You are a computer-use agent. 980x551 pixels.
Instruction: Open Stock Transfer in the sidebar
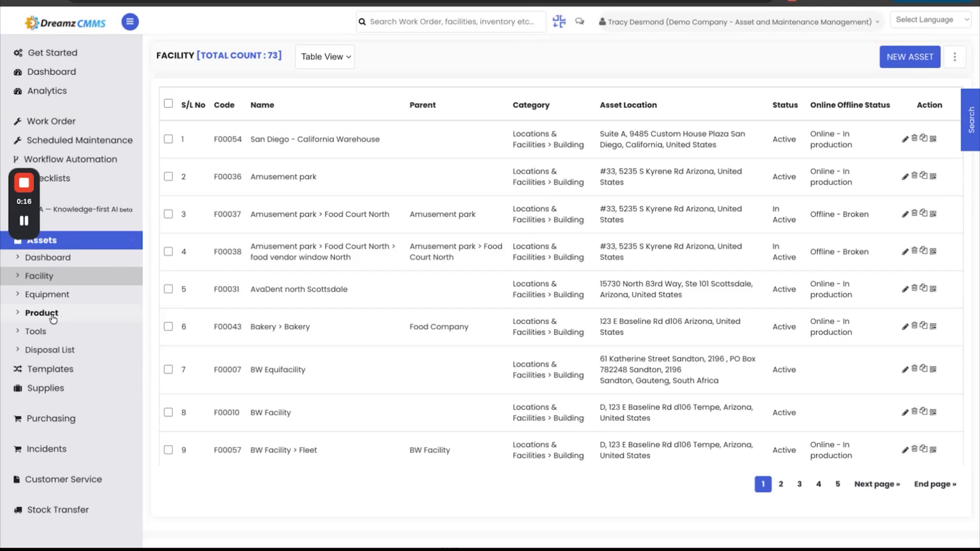(x=58, y=510)
